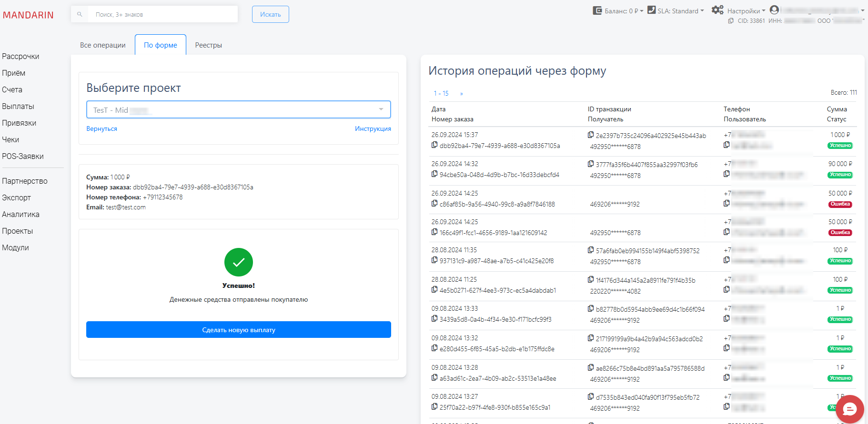Copy transaction ID 2e2397b735c2 via its icon

tap(591, 135)
